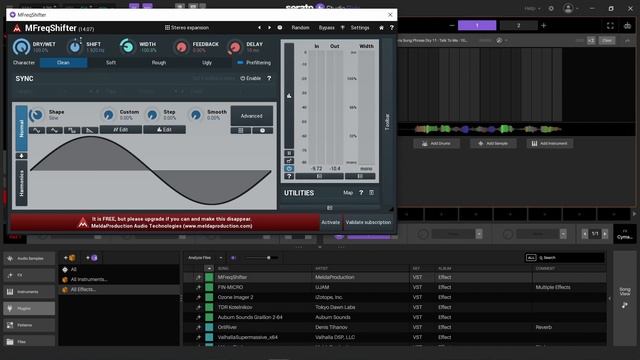
Task: Select the All Instruments crate
Action: point(119,280)
